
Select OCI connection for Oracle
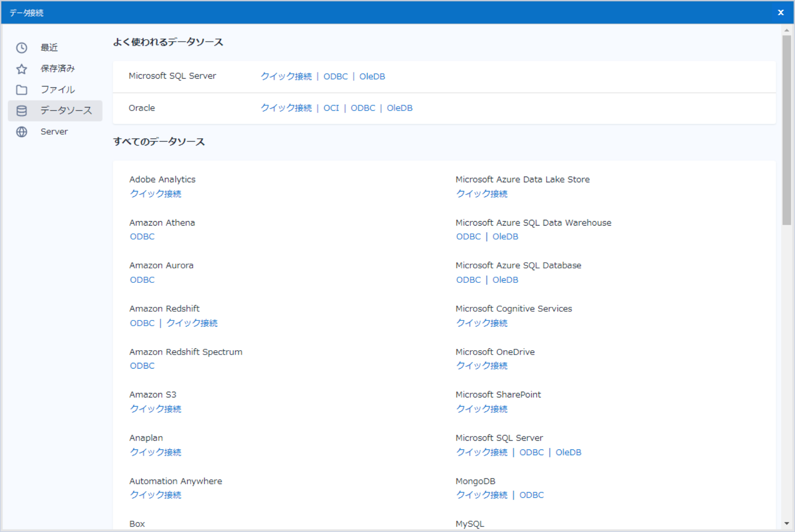coord(331,108)
